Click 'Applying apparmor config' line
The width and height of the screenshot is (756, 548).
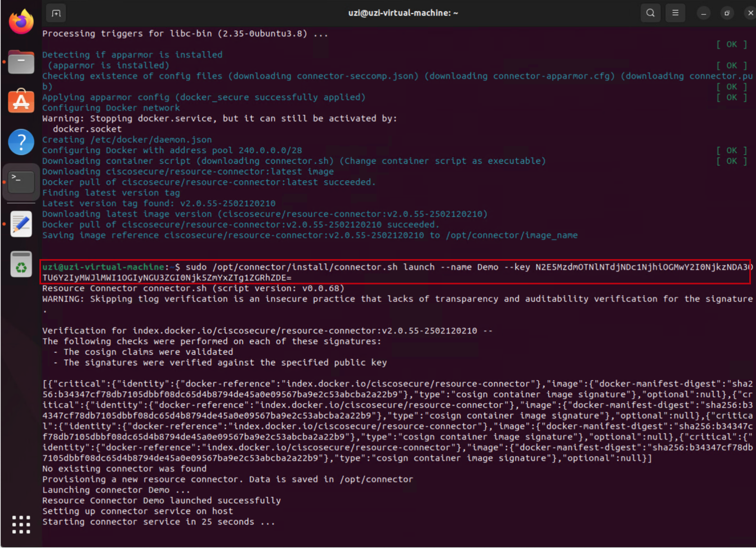(x=204, y=97)
